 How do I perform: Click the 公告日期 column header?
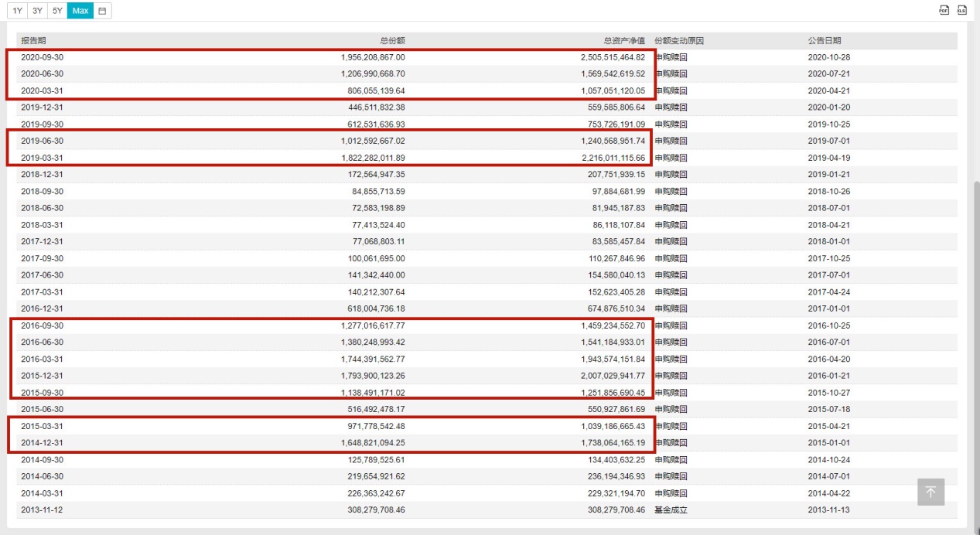click(824, 40)
